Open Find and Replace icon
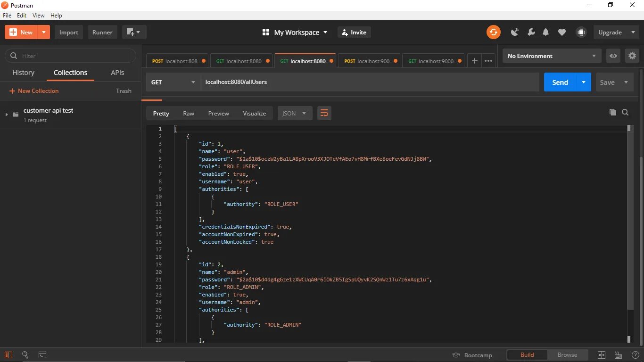Screen dimensions: 644x362 [x=25, y=355]
